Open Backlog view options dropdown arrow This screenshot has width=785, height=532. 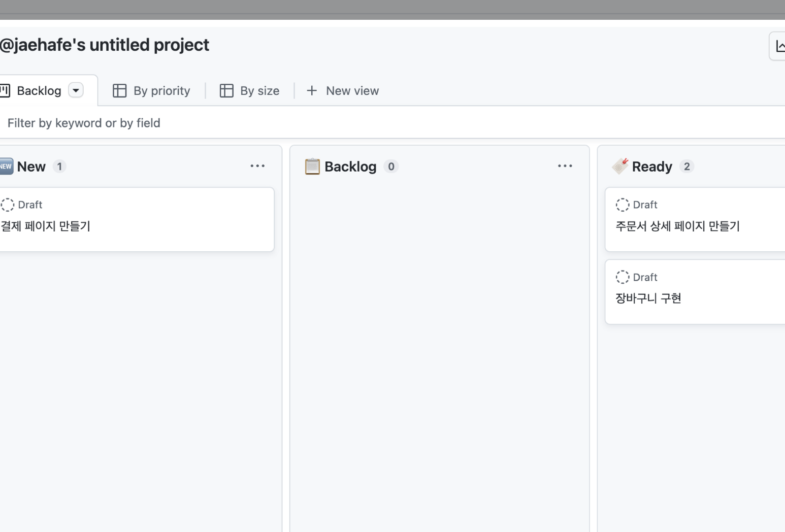[x=76, y=90]
